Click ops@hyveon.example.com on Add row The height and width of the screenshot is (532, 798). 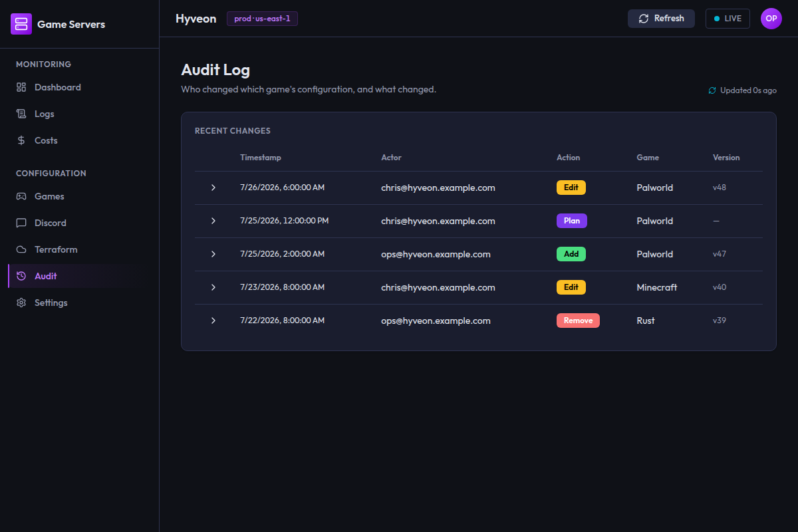[436, 254]
